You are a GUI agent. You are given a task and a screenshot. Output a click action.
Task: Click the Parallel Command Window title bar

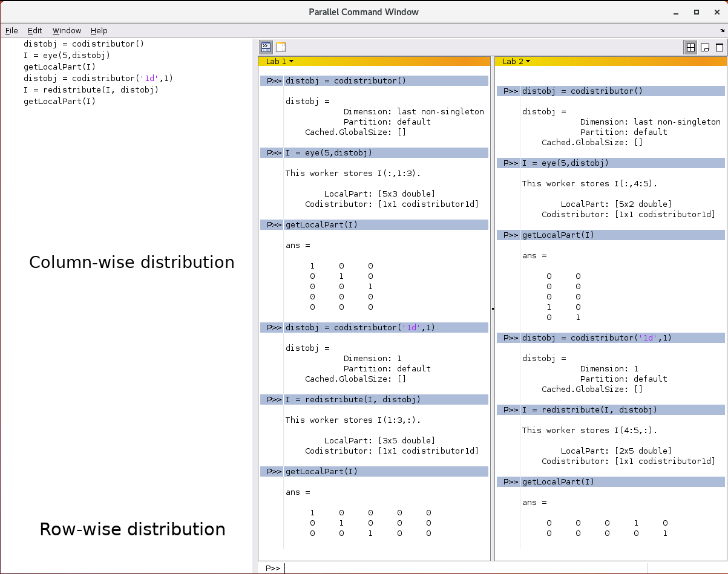(363, 12)
